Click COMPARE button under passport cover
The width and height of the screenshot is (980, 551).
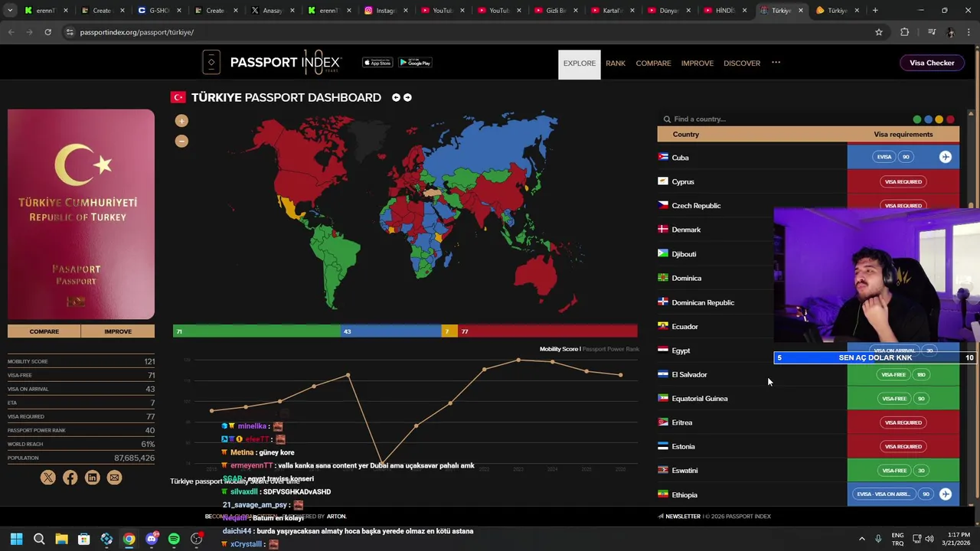(x=44, y=331)
